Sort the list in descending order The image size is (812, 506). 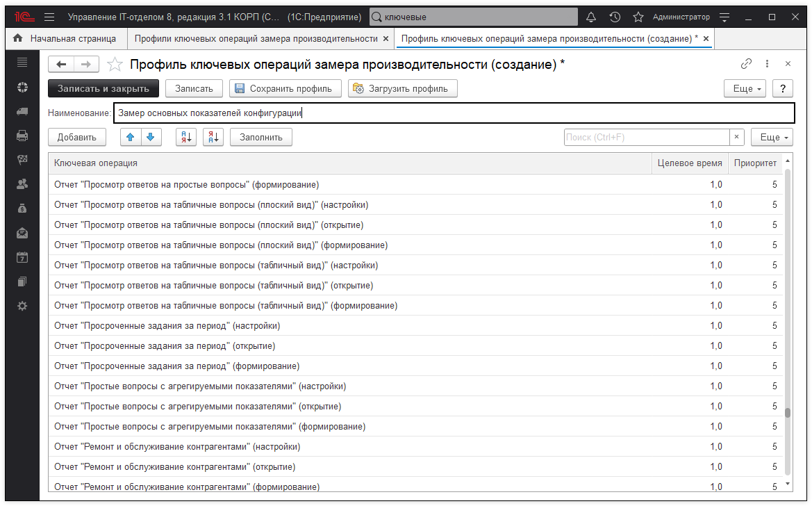tap(213, 138)
